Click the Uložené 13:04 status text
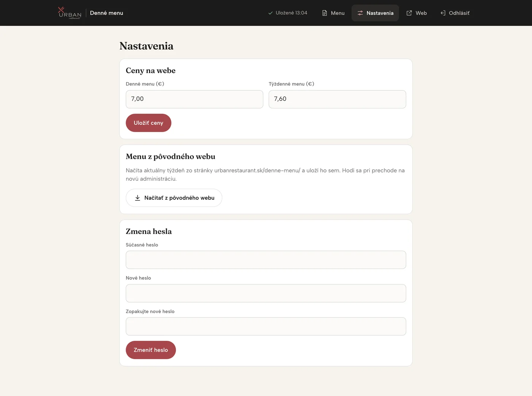The width and height of the screenshot is (532, 396). tap(291, 13)
